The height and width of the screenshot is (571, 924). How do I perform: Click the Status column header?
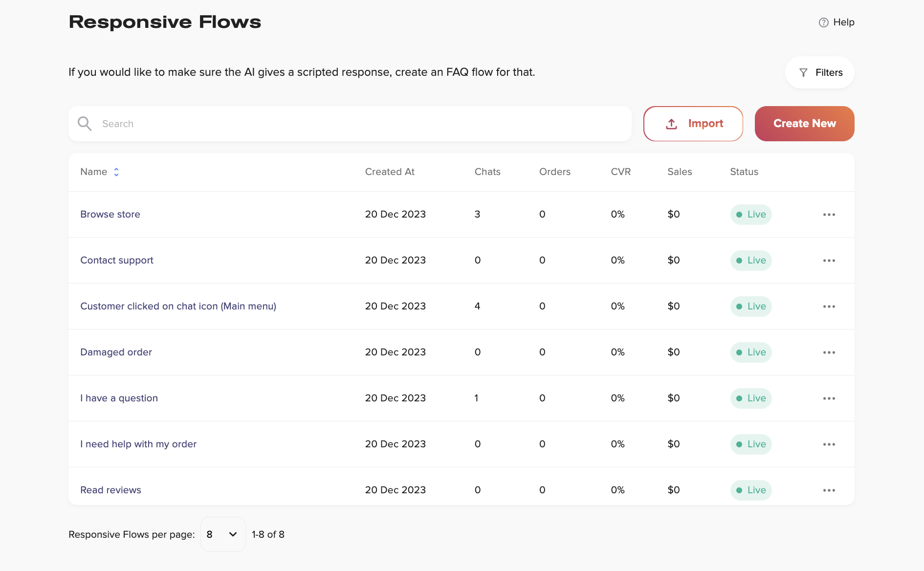pyautogui.click(x=744, y=172)
